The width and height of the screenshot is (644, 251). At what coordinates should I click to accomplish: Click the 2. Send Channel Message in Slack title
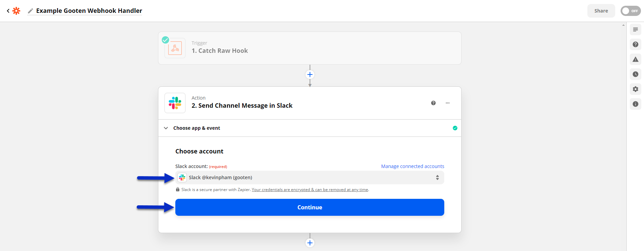point(242,106)
